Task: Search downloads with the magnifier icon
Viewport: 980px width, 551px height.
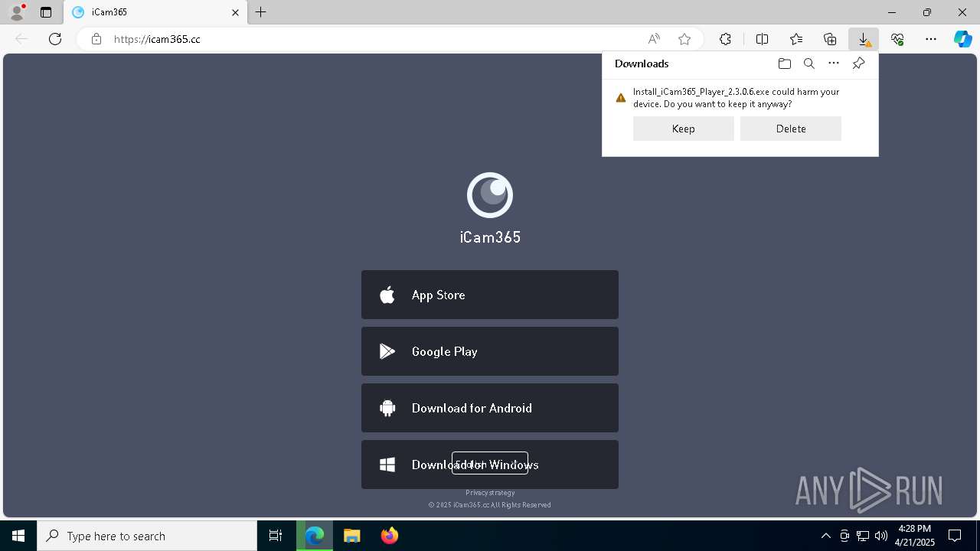Action: (x=808, y=64)
